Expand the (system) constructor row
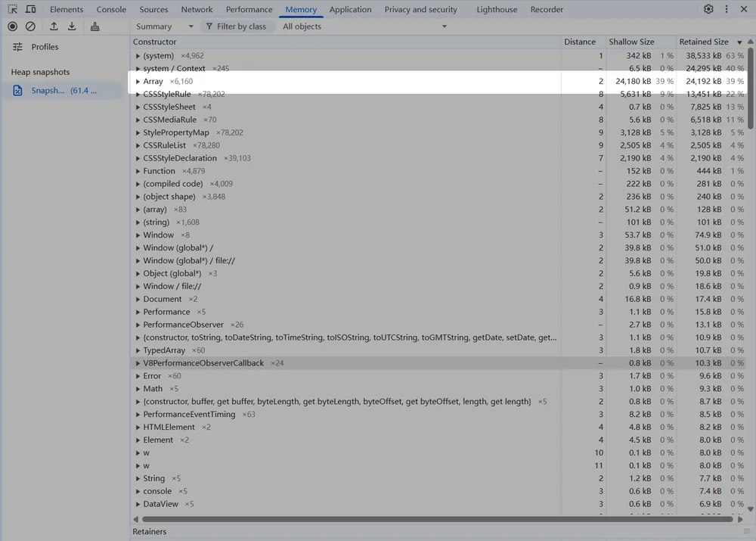The height and width of the screenshot is (541, 756). pos(138,56)
